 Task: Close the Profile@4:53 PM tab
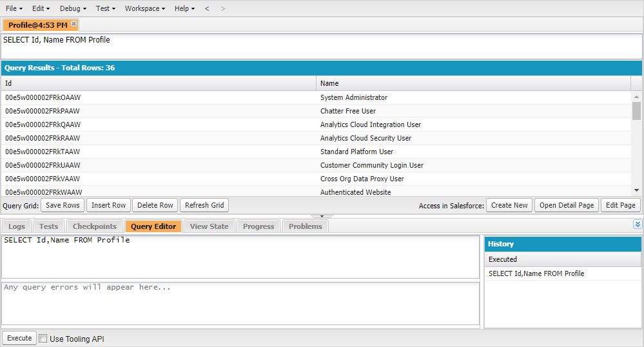[x=73, y=24]
